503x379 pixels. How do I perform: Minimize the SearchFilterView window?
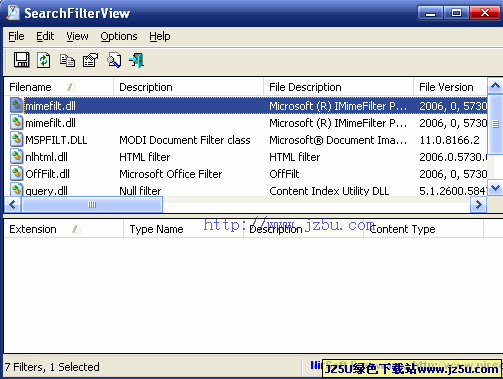(430, 13)
